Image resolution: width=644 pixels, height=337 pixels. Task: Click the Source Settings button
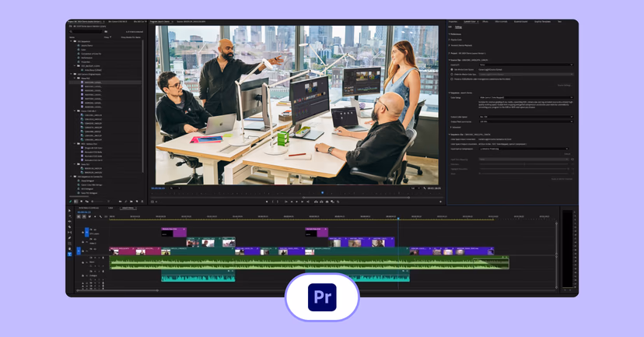(564, 85)
